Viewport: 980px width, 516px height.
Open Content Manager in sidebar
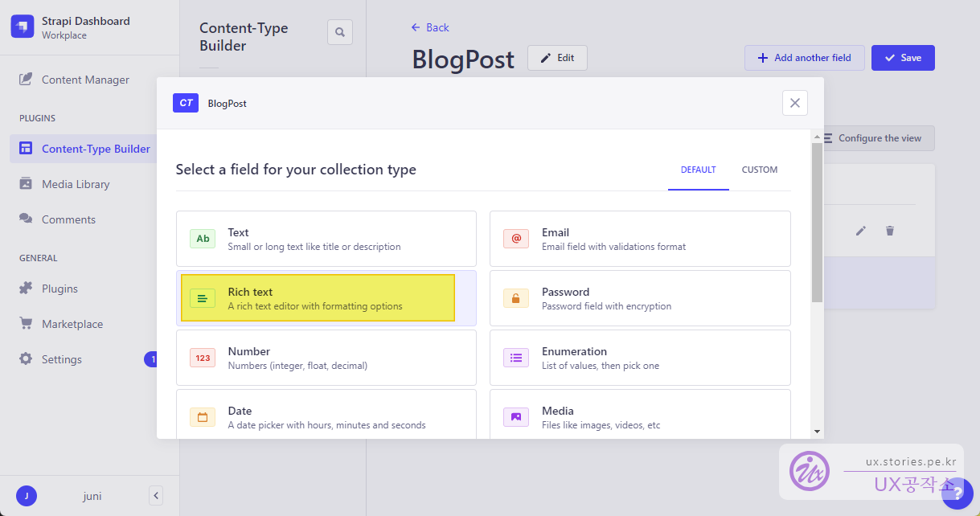[85, 80]
